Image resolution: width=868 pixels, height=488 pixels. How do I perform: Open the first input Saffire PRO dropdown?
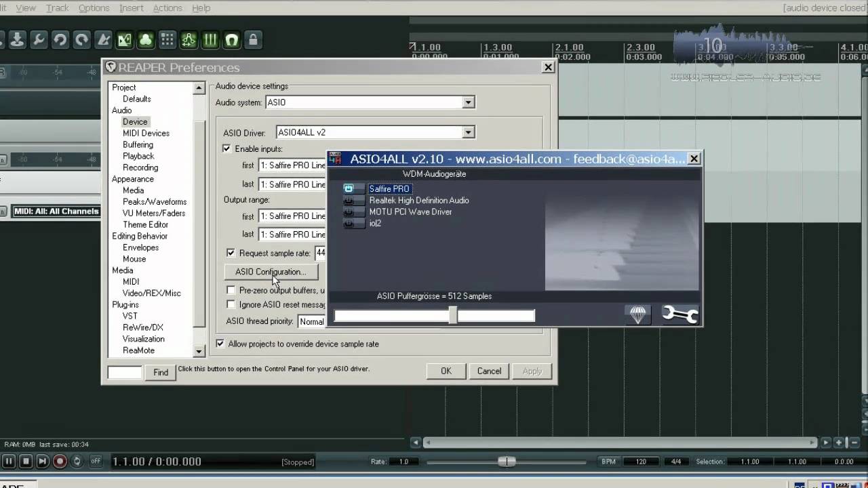tap(292, 165)
